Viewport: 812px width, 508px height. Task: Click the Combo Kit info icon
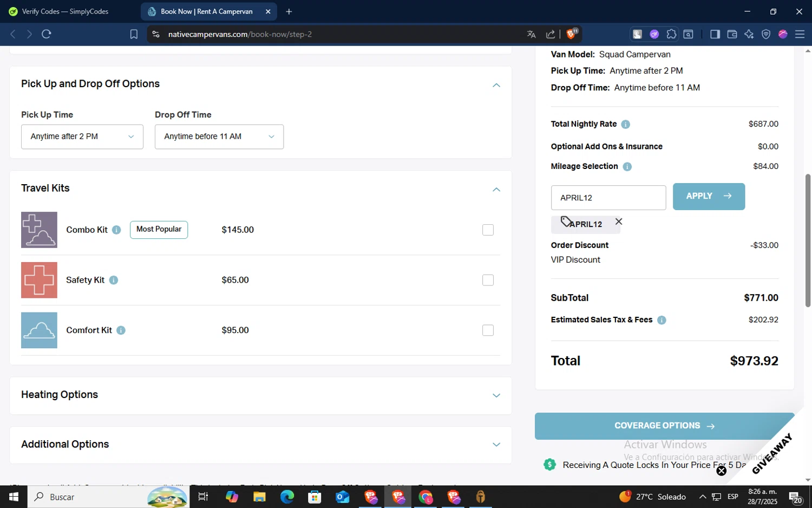tap(116, 230)
